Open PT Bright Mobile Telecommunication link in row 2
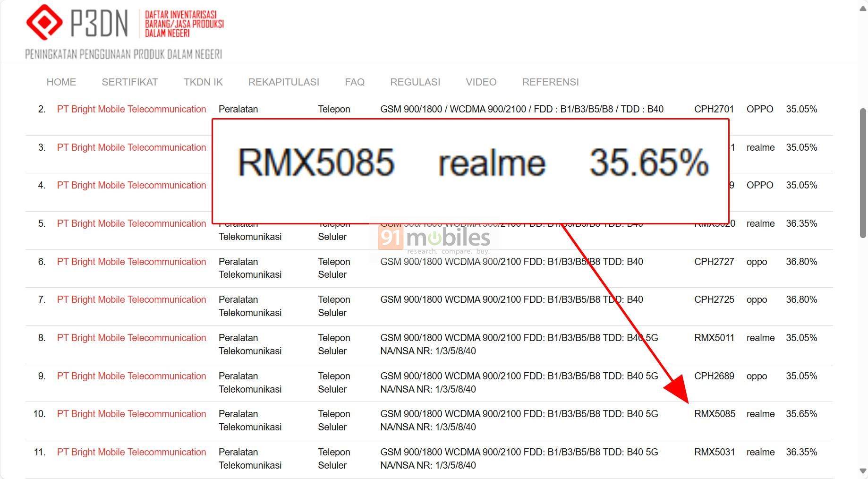868x479 pixels. point(131,109)
